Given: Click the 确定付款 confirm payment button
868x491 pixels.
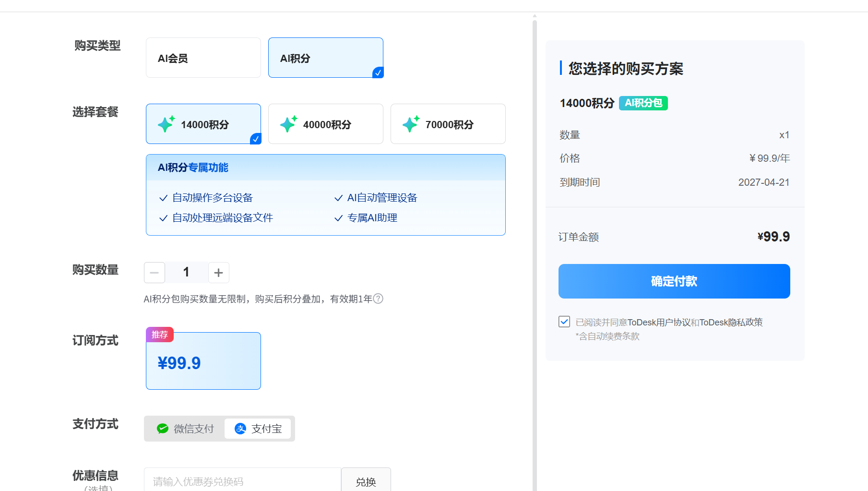Looking at the screenshot, I should [x=674, y=281].
